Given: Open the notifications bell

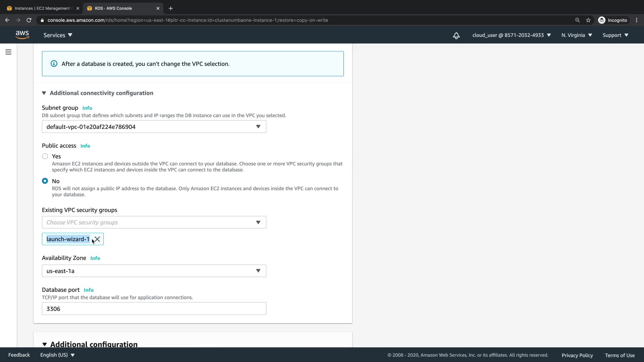Looking at the screenshot, I should point(456,36).
